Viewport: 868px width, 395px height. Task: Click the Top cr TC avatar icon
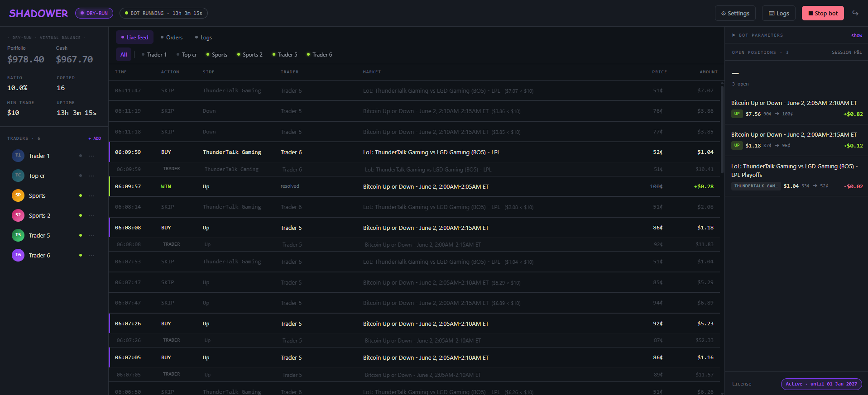(x=18, y=176)
